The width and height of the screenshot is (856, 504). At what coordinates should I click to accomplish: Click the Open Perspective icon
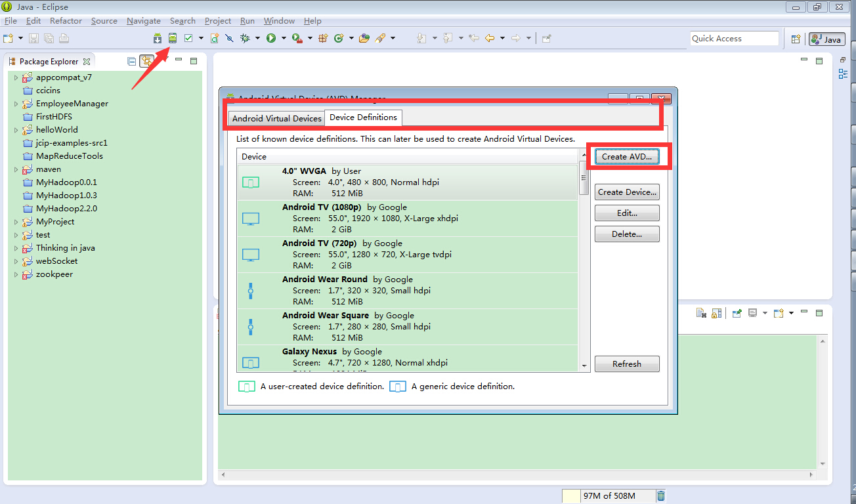pos(796,39)
